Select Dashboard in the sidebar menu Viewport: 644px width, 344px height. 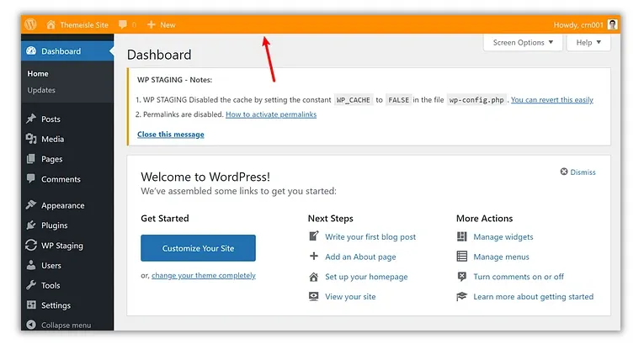67,51
